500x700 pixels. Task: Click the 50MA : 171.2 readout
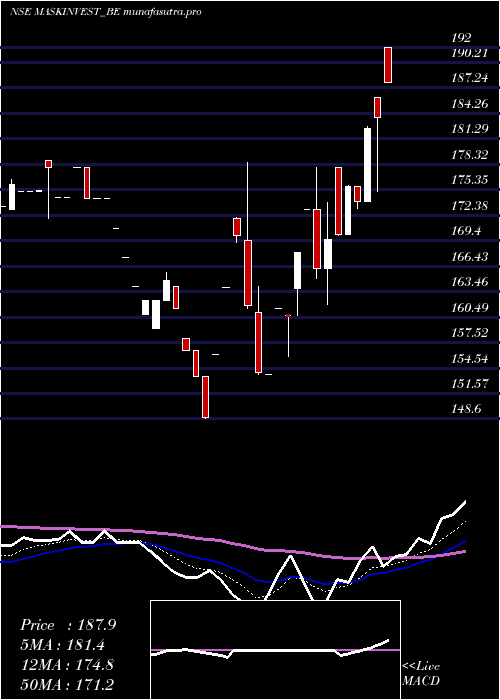click(x=67, y=684)
